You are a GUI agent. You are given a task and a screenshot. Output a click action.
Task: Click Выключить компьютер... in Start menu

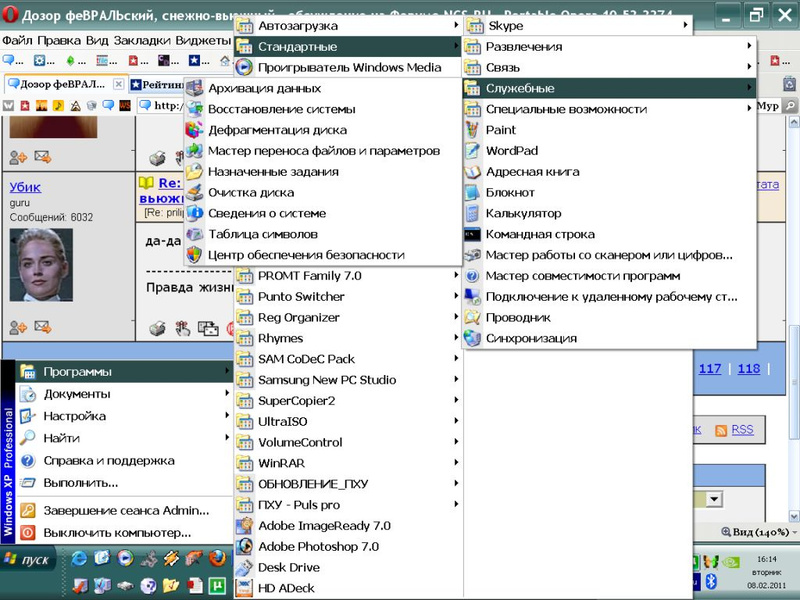coord(117,533)
